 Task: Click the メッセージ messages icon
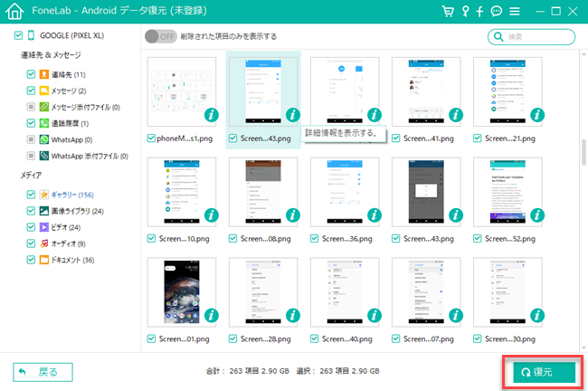(x=44, y=91)
